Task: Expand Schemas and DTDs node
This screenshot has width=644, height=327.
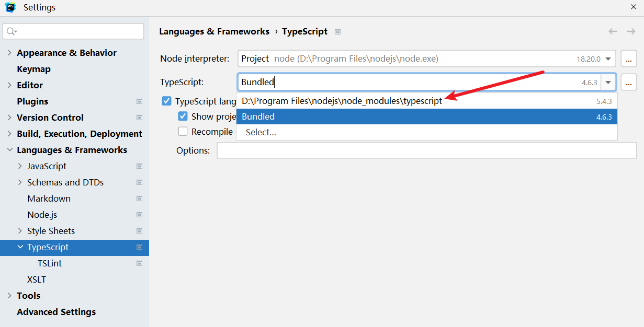Action: (20, 182)
